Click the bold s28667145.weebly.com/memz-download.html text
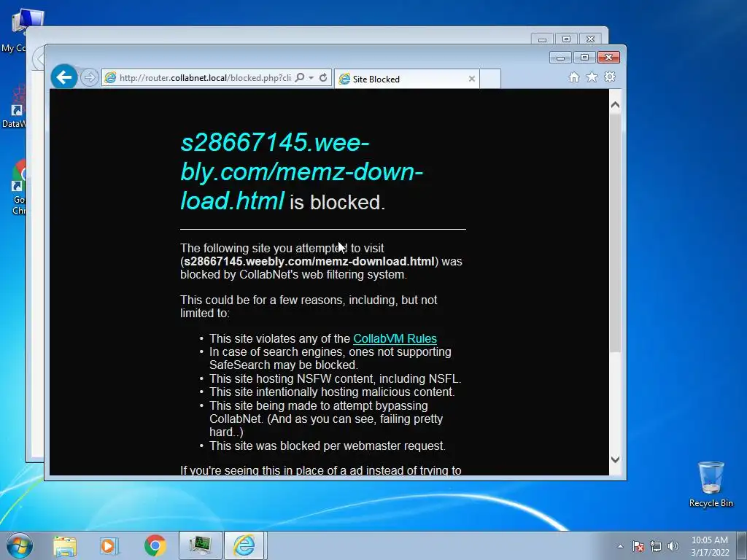 309,262
